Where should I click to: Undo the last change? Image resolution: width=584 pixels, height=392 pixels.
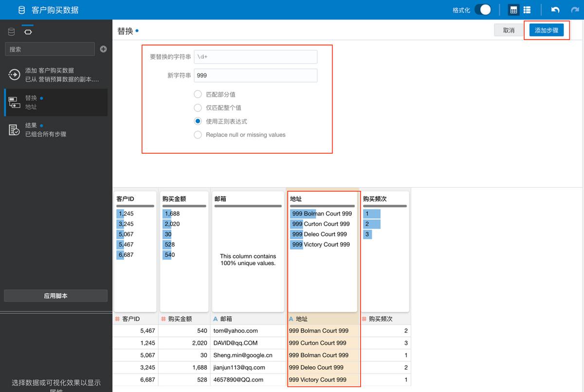pyautogui.click(x=555, y=10)
